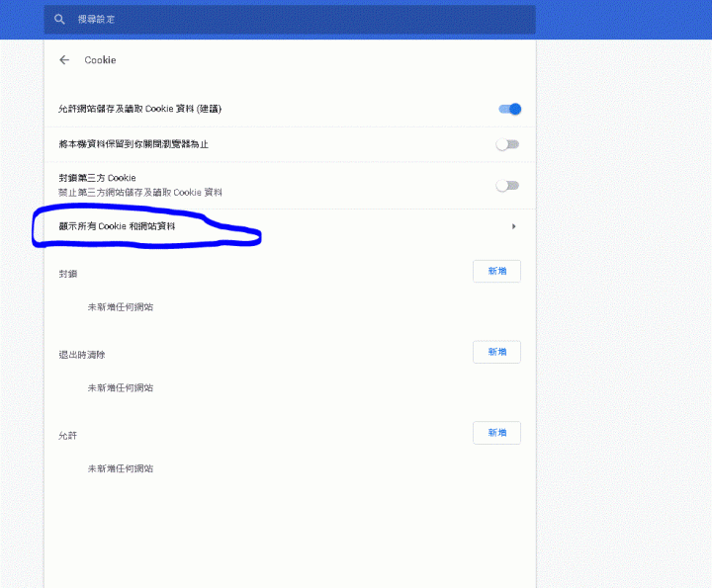Click the search magnifier icon

(x=59, y=19)
